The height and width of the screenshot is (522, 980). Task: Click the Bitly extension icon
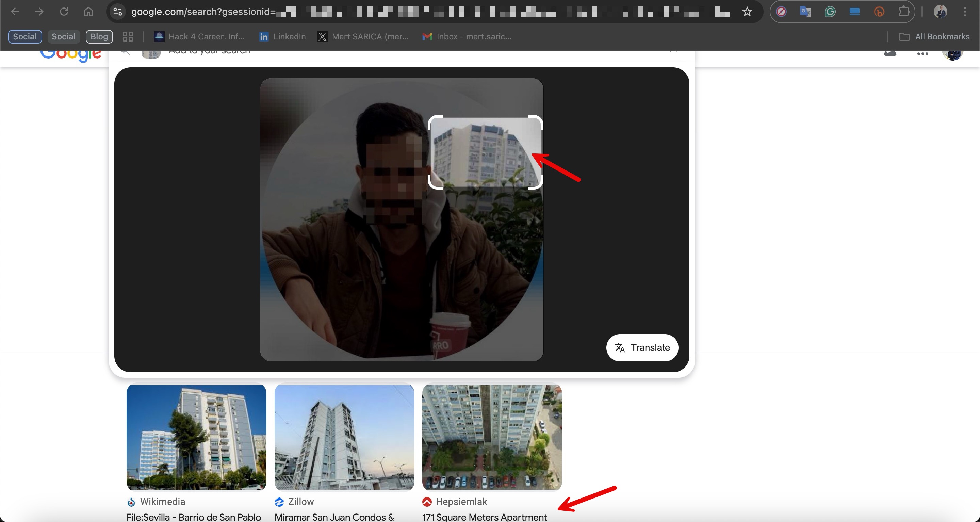coord(880,12)
